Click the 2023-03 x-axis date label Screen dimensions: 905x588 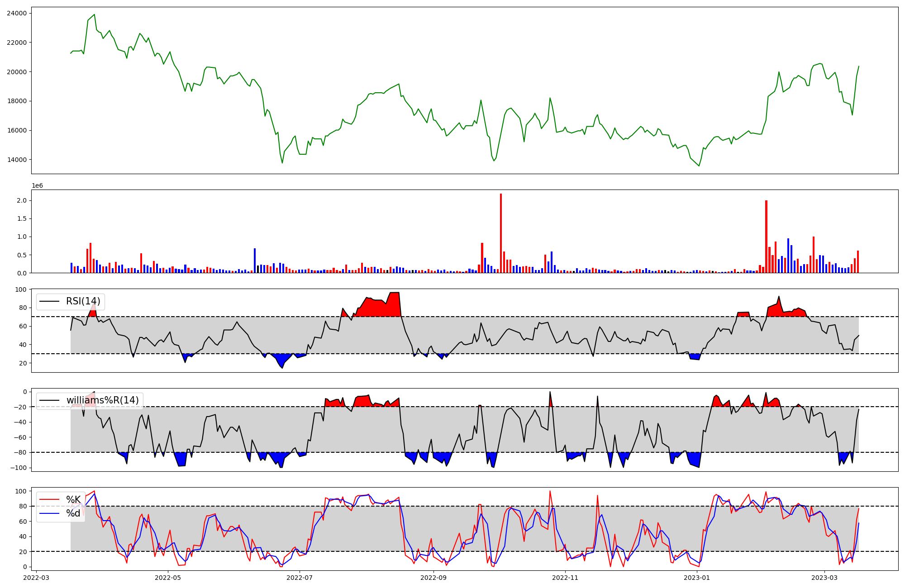(x=824, y=578)
